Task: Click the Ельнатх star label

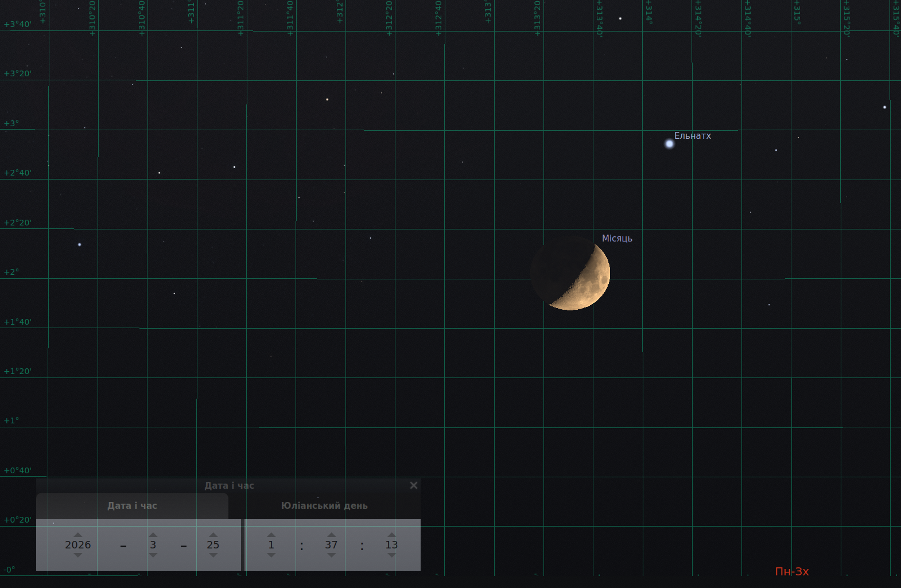Action: 693,135
